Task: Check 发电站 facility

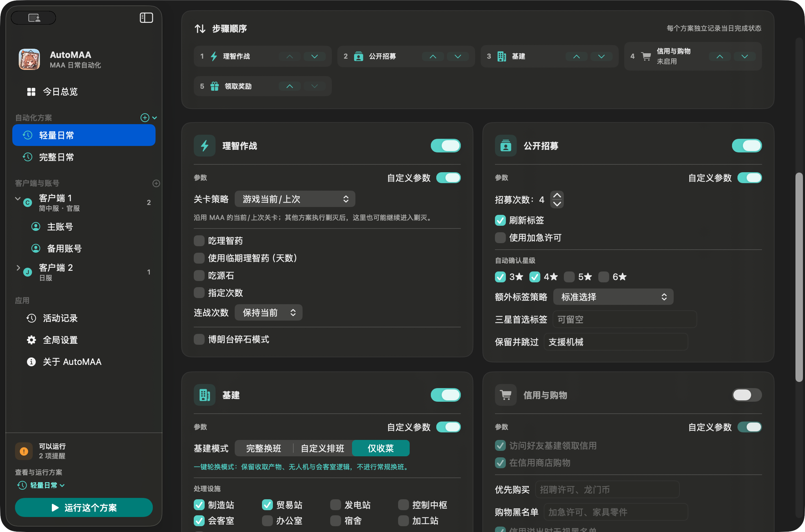Action: tap(336, 505)
